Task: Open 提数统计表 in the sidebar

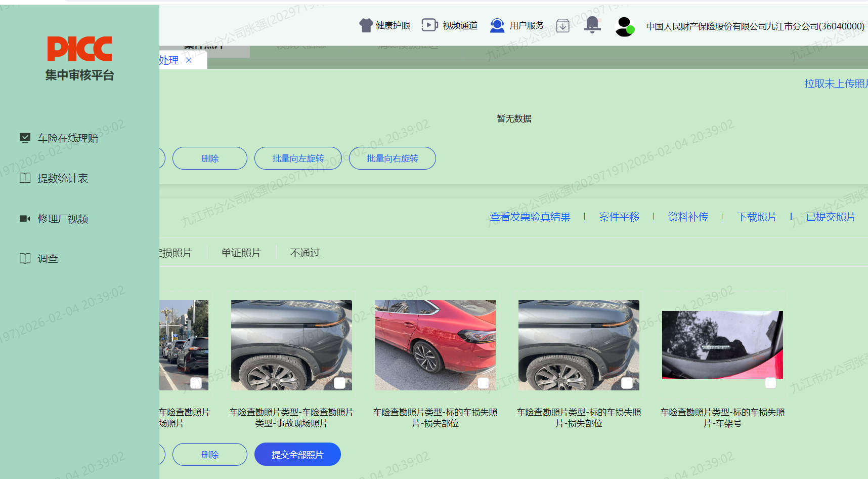Action: pos(63,178)
